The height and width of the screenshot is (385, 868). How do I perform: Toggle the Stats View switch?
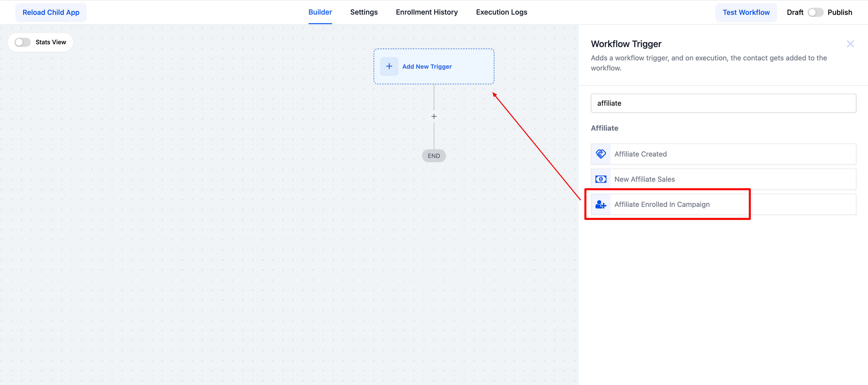(x=23, y=42)
